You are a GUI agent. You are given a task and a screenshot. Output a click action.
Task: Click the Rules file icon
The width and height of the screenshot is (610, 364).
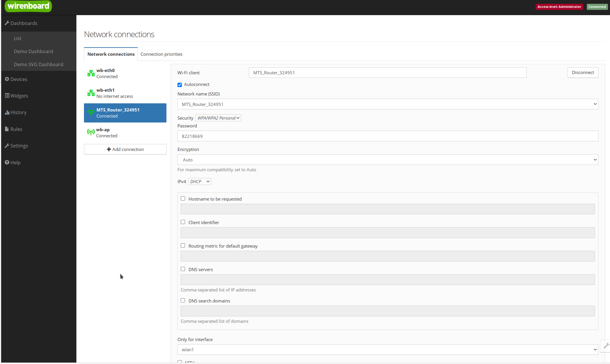pyautogui.click(x=7, y=129)
